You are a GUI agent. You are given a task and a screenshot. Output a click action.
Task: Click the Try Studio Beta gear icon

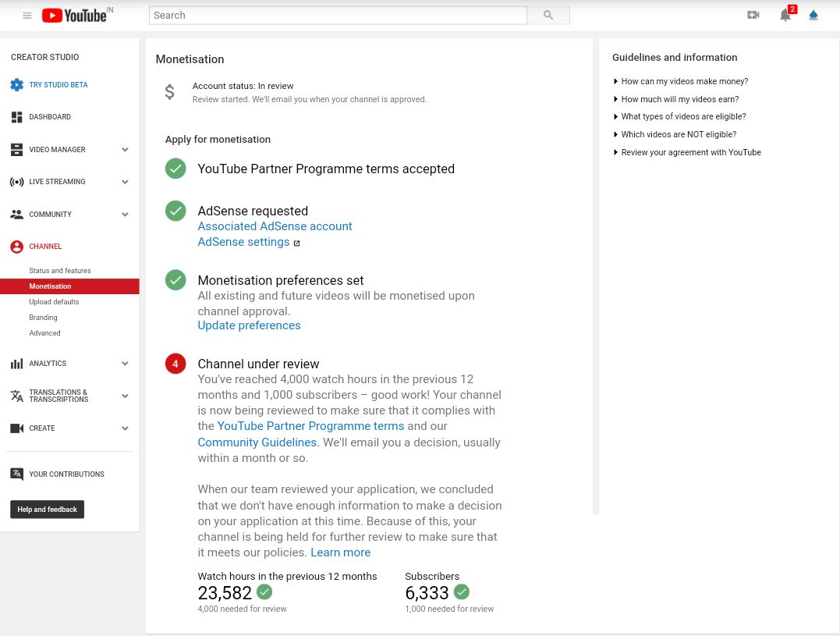click(16, 84)
